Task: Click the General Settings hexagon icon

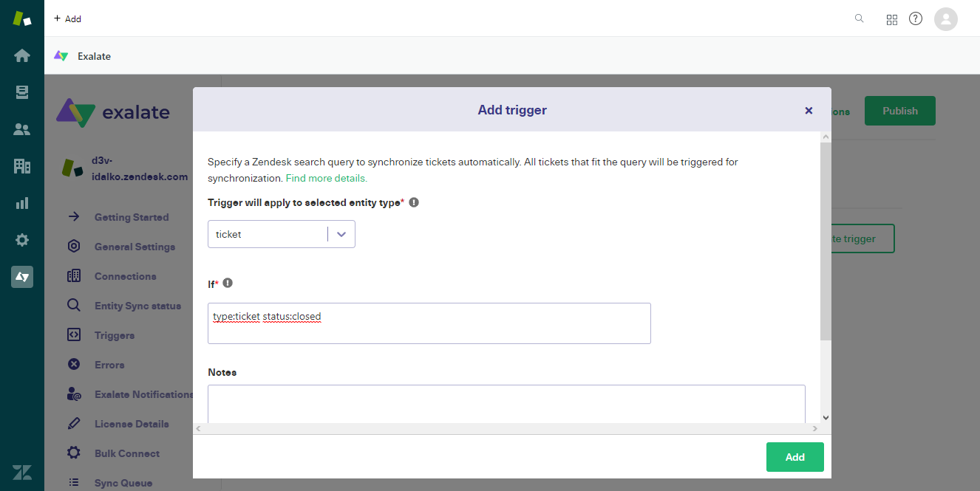Action: pyautogui.click(x=74, y=247)
